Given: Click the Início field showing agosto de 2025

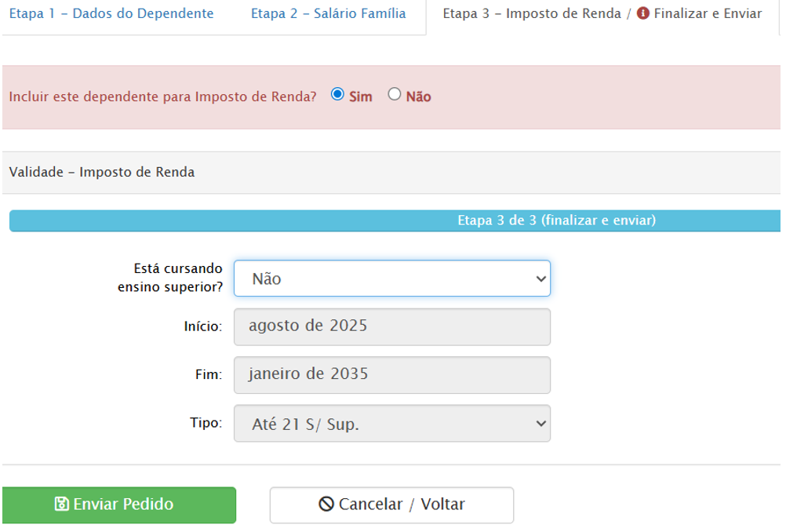Looking at the screenshot, I should coord(392,326).
